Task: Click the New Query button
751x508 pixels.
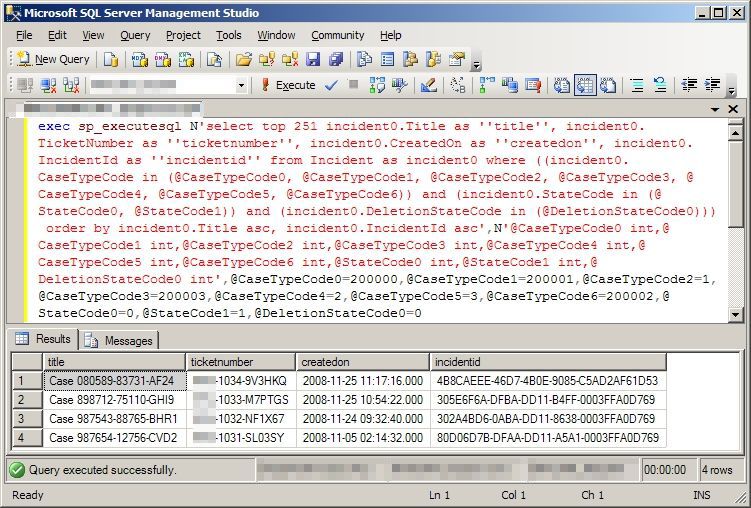Action: pyautogui.click(x=53, y=59)
